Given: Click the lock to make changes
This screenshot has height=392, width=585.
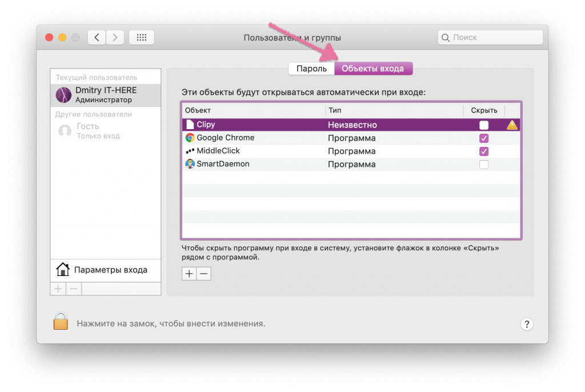Looking at the screenshot, I should (x=61, y=322).
